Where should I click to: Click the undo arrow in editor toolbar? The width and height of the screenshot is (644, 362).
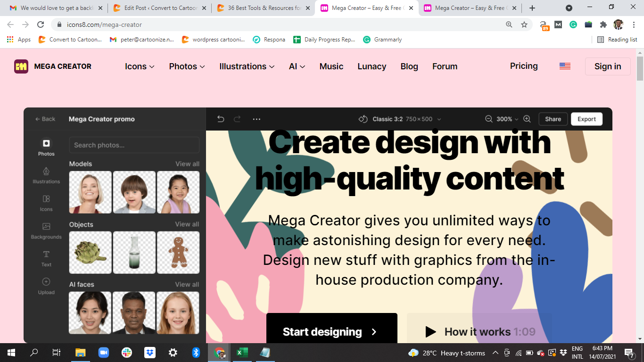pyautogui.click(x=221, y=119)
